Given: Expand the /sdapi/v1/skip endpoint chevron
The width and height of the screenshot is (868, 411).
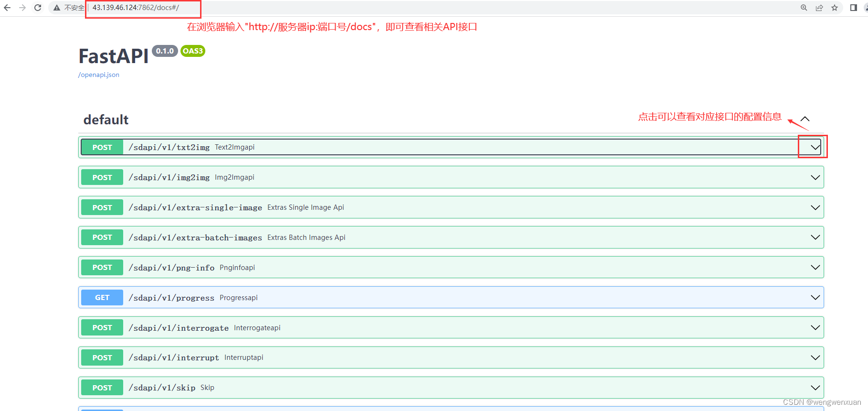Looking at the screenshot, I should [x=815, y=388].
